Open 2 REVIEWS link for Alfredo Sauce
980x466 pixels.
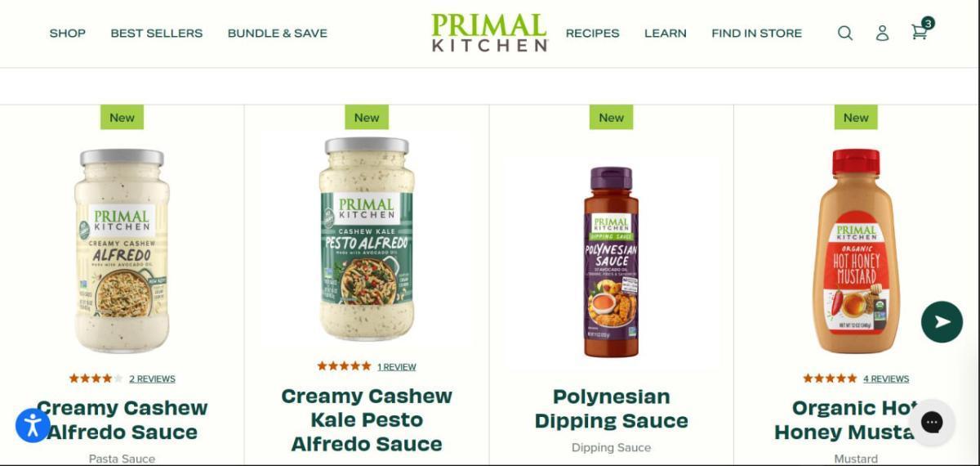click(152, 379)
